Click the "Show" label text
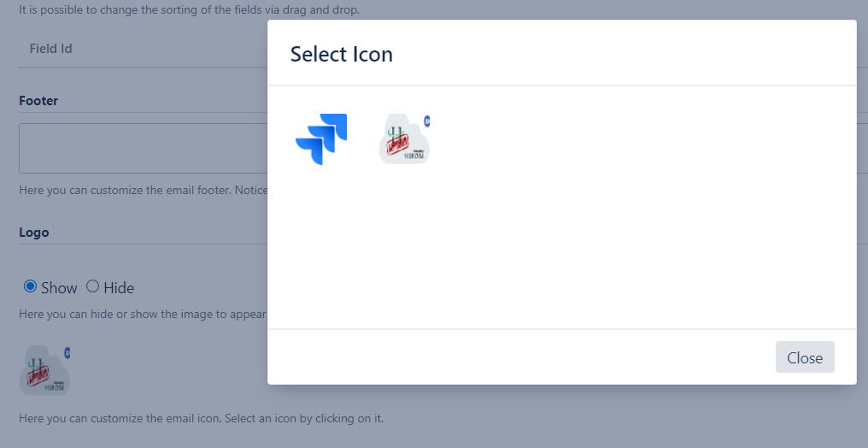868x448 pixels. [x=59, y=288]
